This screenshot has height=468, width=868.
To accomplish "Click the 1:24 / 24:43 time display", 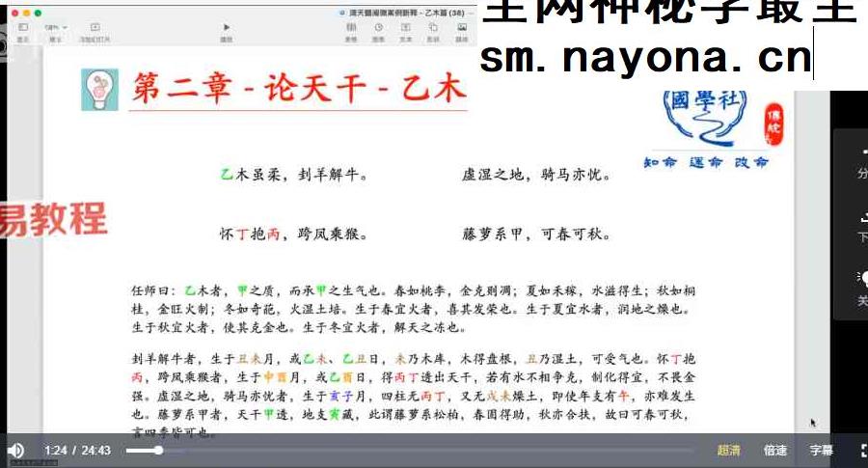I will click(x=77, y=451).
